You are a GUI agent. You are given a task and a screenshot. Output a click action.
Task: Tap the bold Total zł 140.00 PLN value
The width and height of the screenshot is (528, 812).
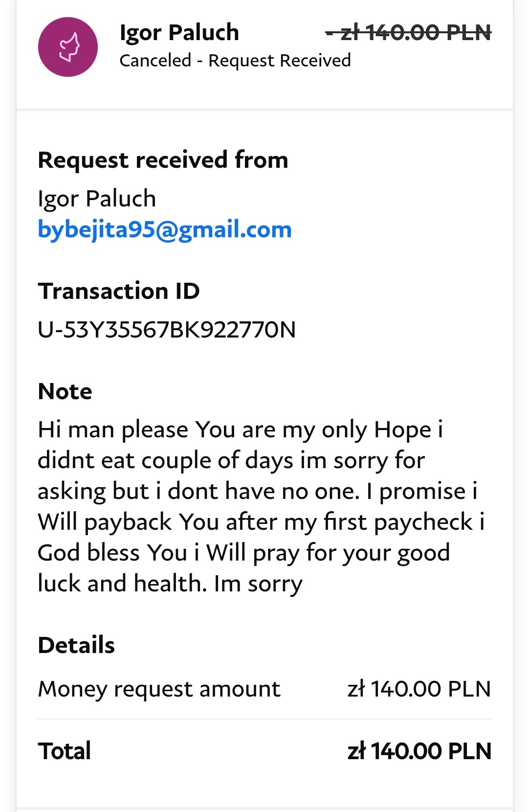(x=419, y=751)
